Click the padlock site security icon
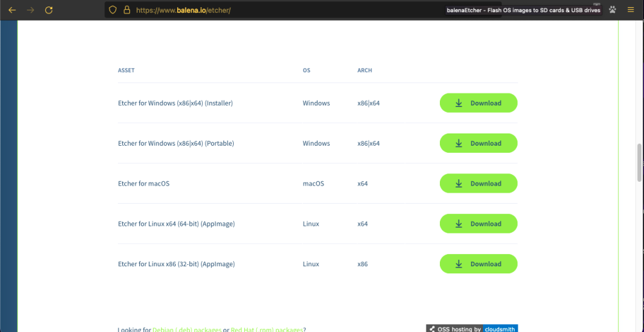Screen dimensions: 644x332 point(126,10)
